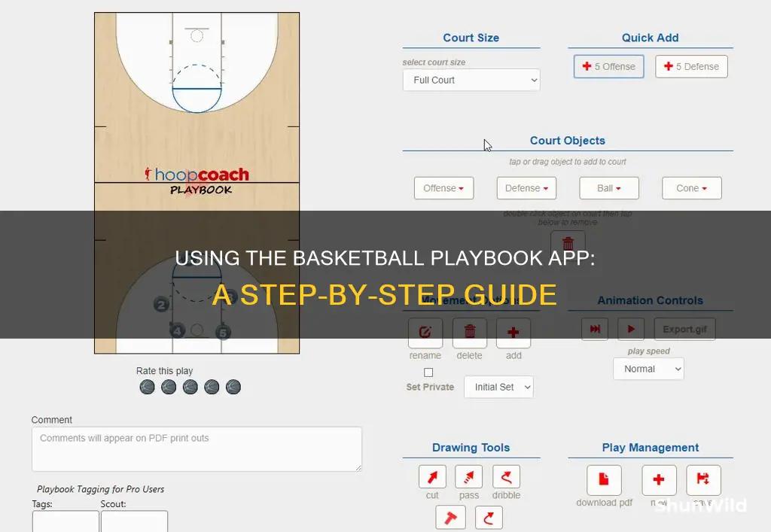Click the 'Rate this play' label

pos(164,371)
